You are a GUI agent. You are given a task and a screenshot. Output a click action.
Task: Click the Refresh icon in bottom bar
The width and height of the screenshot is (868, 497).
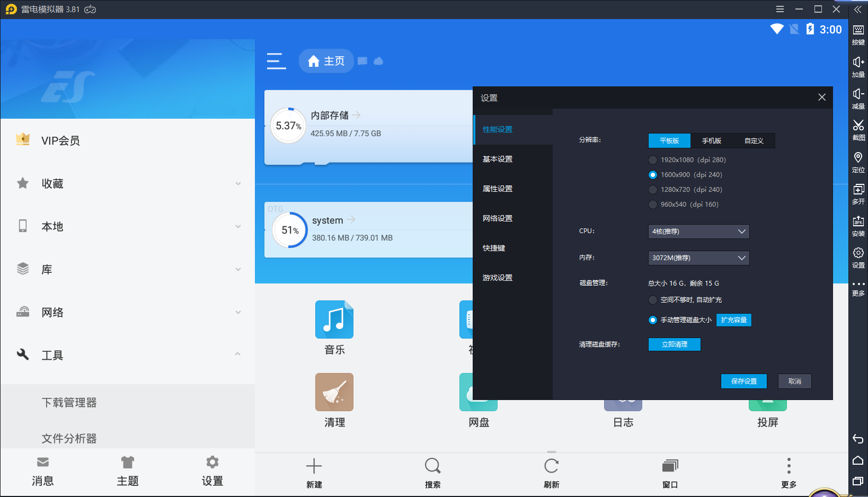(551, 466)
